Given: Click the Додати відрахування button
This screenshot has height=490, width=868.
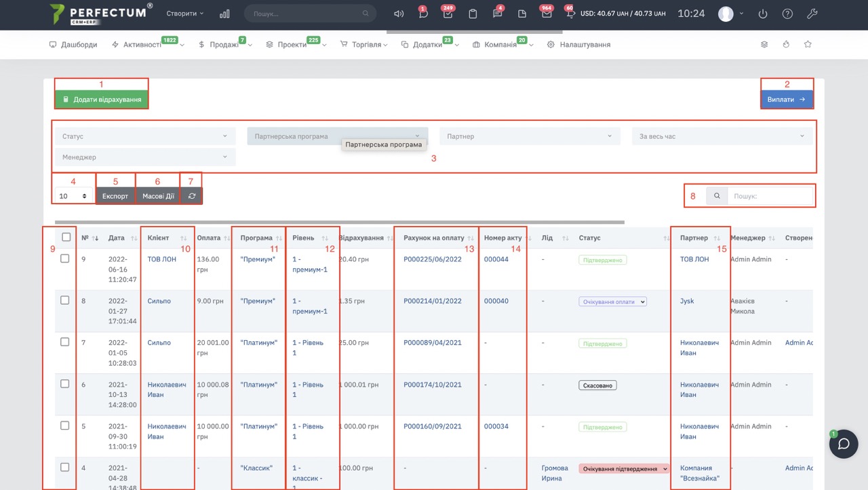Looking at the screenshot, I should coord(102,100).
